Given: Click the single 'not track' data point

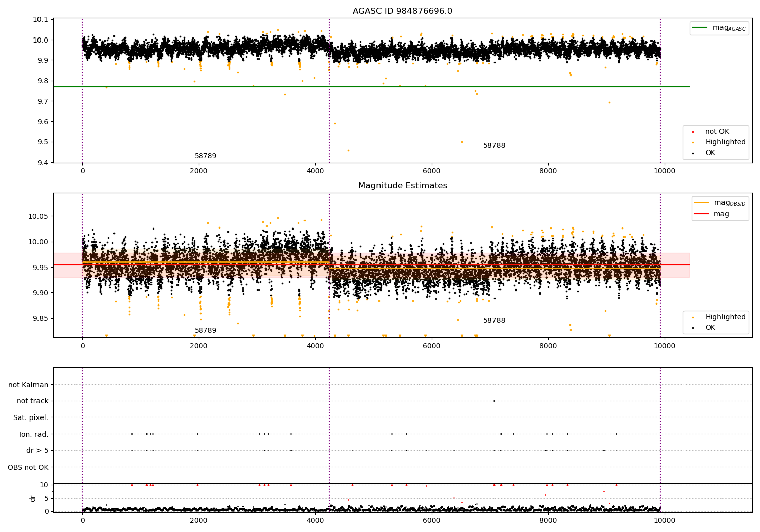Looking at the screenshot, I should pos(494,401).
